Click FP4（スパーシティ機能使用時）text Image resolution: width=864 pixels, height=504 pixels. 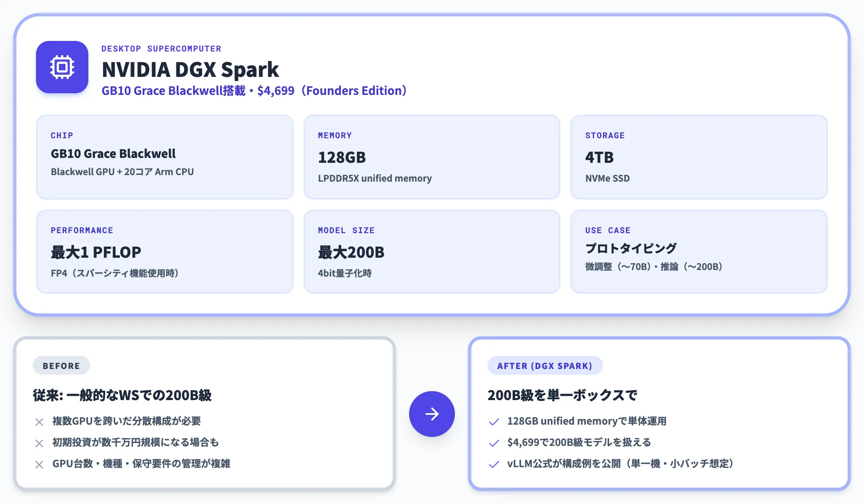point(115,273)
